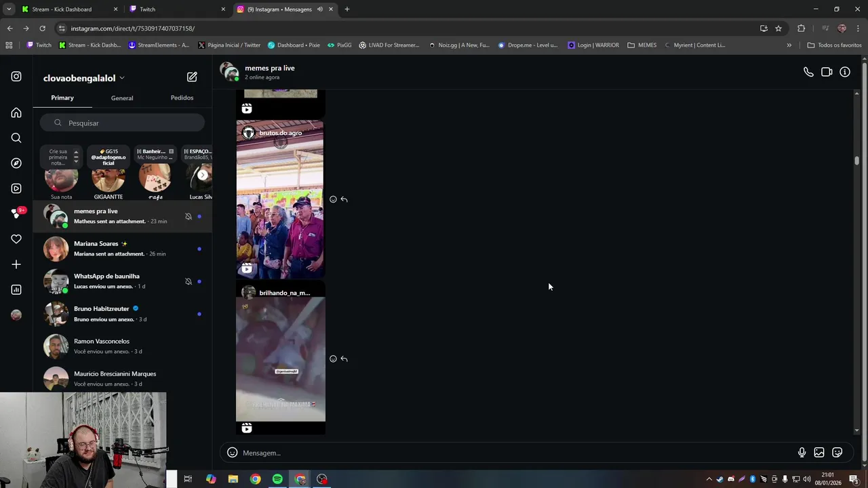Switch to the Pedidos tab

click(x=182, y=98)
